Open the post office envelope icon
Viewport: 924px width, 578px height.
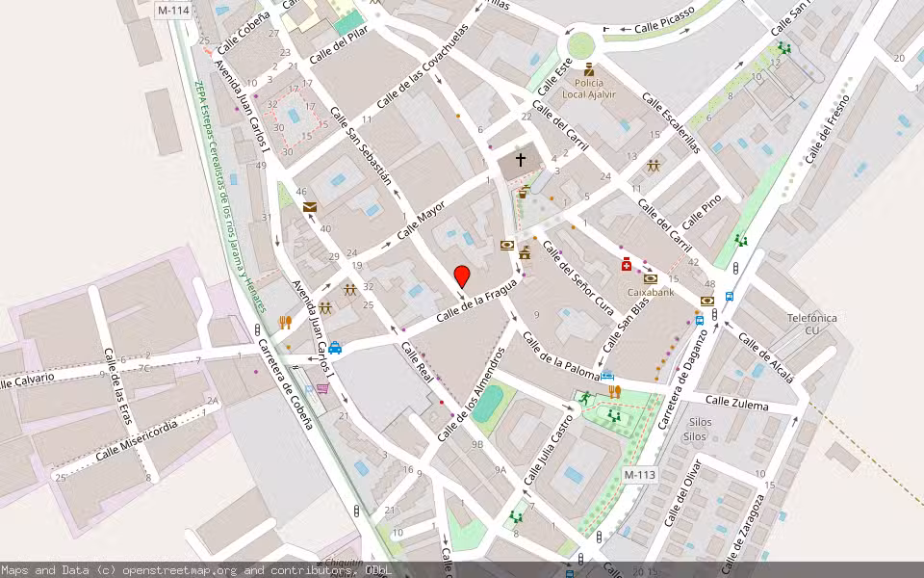coord(310,207)
